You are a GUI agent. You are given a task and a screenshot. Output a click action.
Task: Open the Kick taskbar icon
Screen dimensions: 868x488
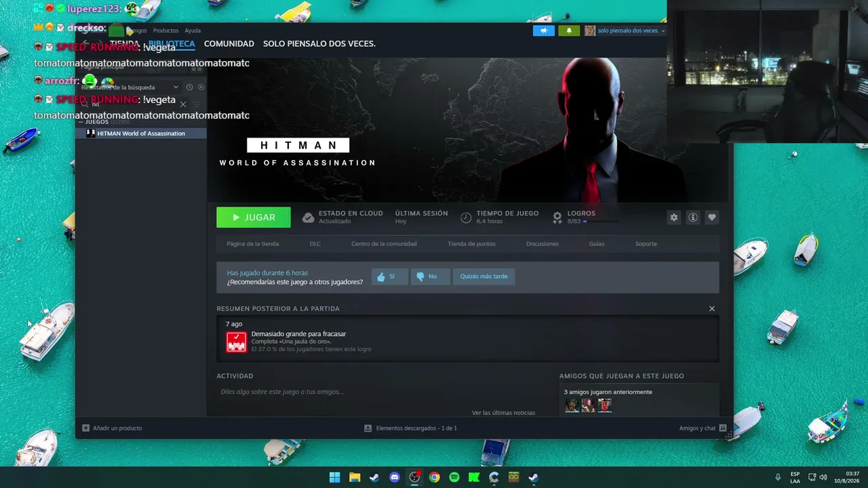pyautogui.click(x=474, y=477)
